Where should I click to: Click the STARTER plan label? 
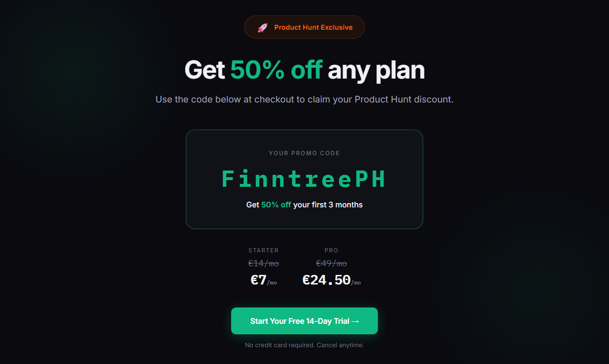point(263,250)
